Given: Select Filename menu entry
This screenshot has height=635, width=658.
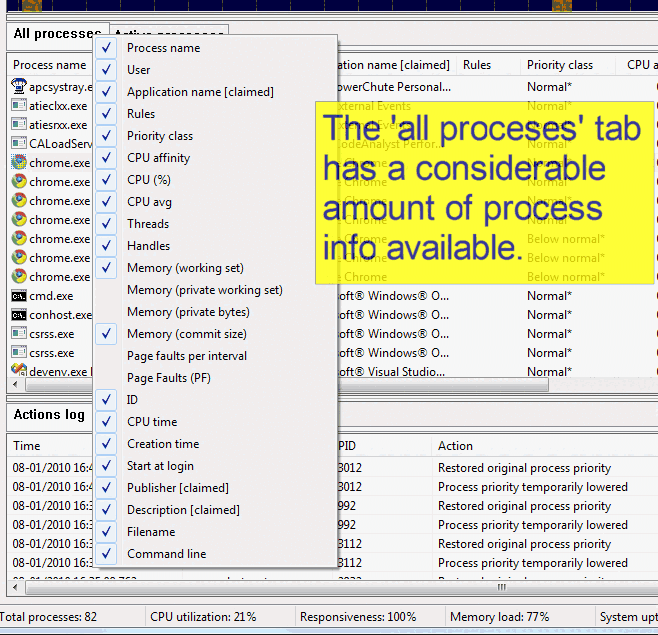Looking at the screenshot, I should [x=216, y=531].
